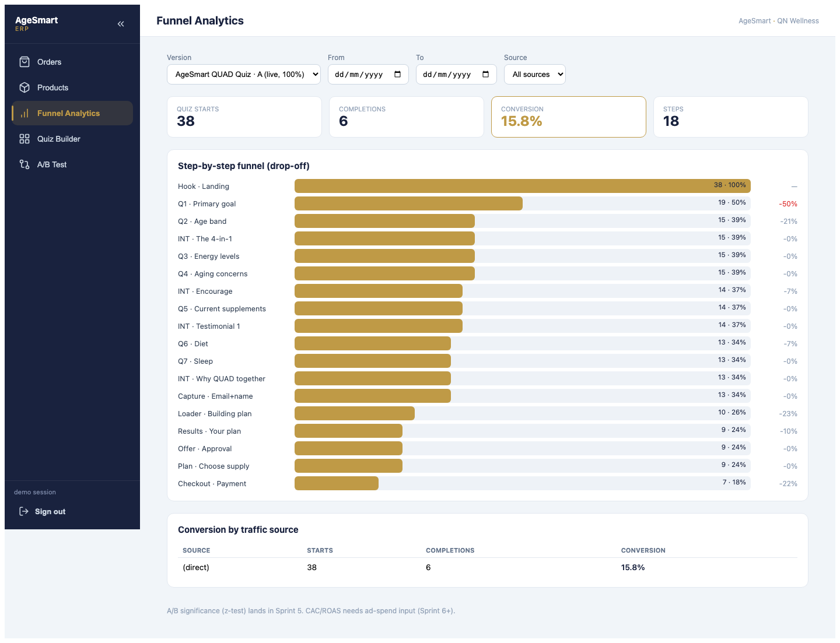
Task: Click the Orders shopping bag icon
Action: pyautogui.click(x=24, y=62)
